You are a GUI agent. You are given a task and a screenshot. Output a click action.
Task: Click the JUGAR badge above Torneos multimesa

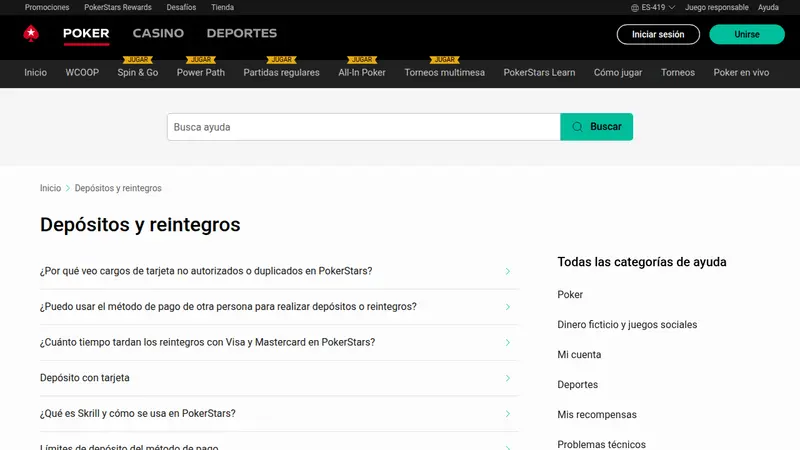[x=445, y=60]
